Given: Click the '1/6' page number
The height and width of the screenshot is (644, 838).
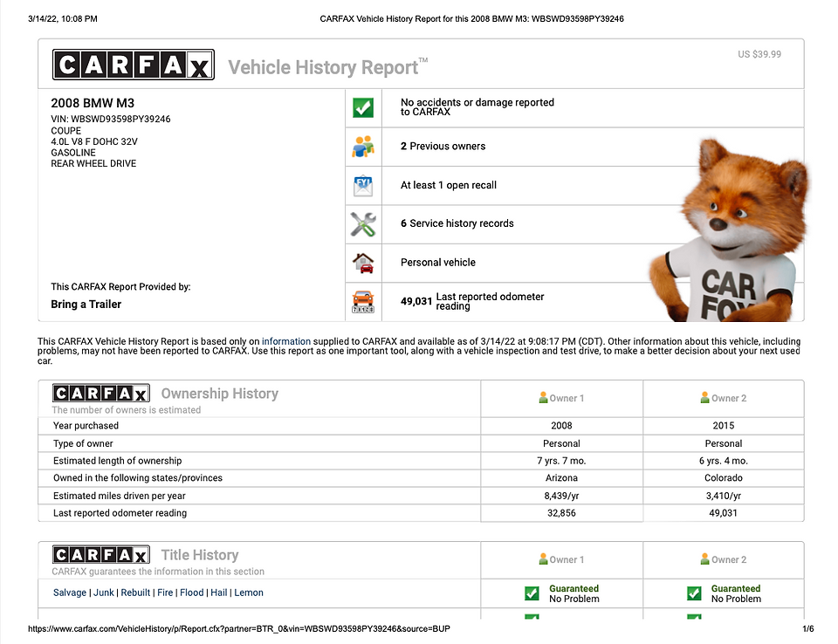Looking at the screenshot, I should (x=807, y=628).
